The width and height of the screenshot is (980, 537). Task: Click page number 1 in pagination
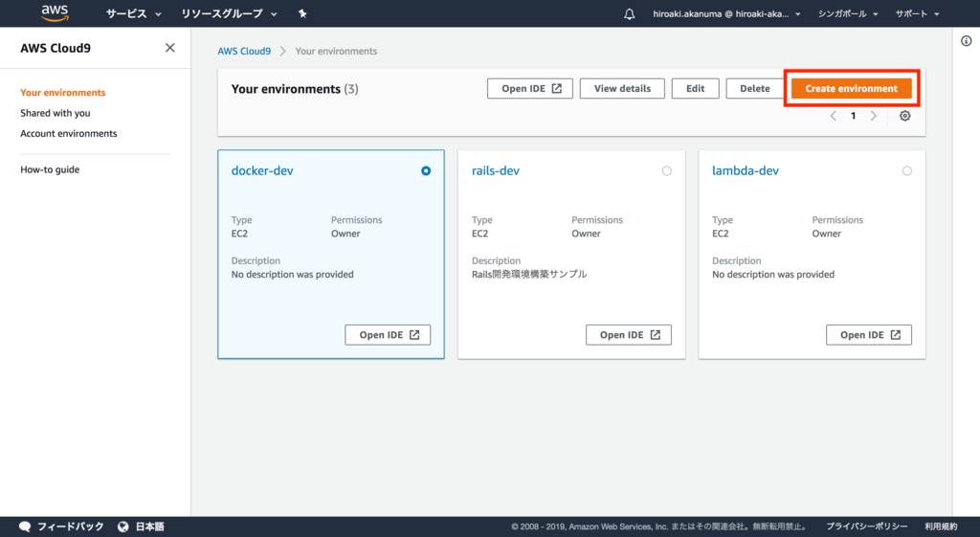(853, 116)
